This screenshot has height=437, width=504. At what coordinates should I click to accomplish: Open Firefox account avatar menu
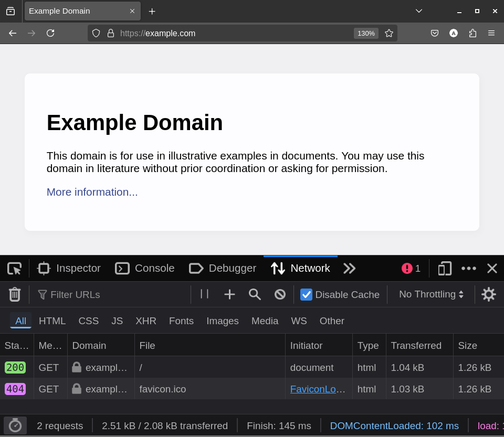click(x=454, y=33)
